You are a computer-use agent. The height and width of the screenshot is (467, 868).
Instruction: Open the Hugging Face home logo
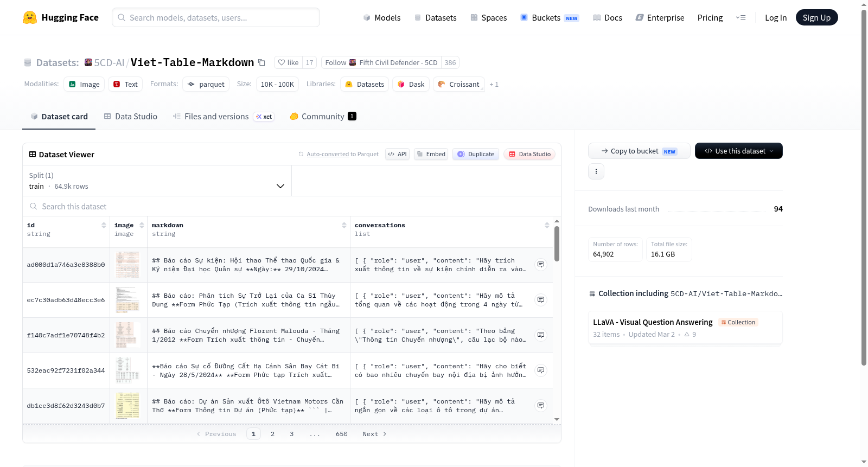61,17
